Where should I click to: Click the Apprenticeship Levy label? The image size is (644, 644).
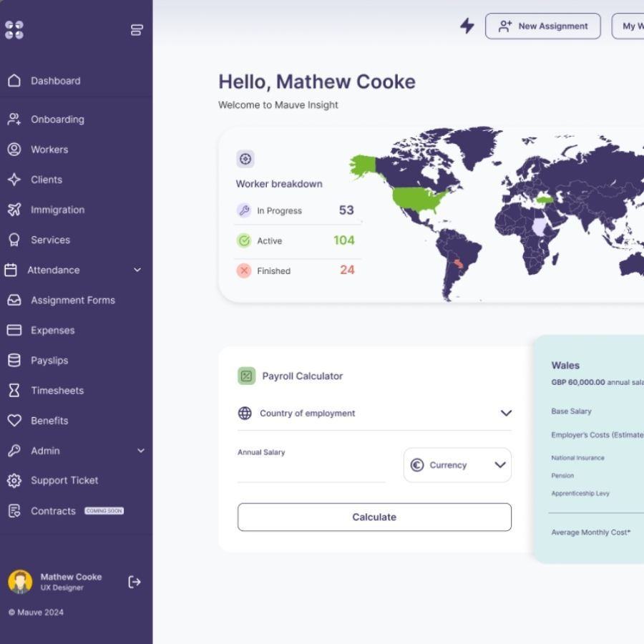(580, 493)
